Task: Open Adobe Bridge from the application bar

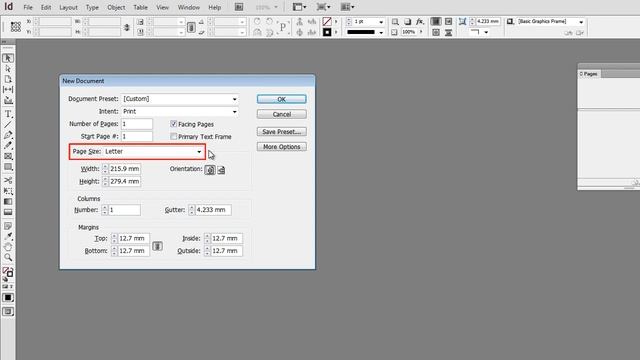Action: point(239,7)
